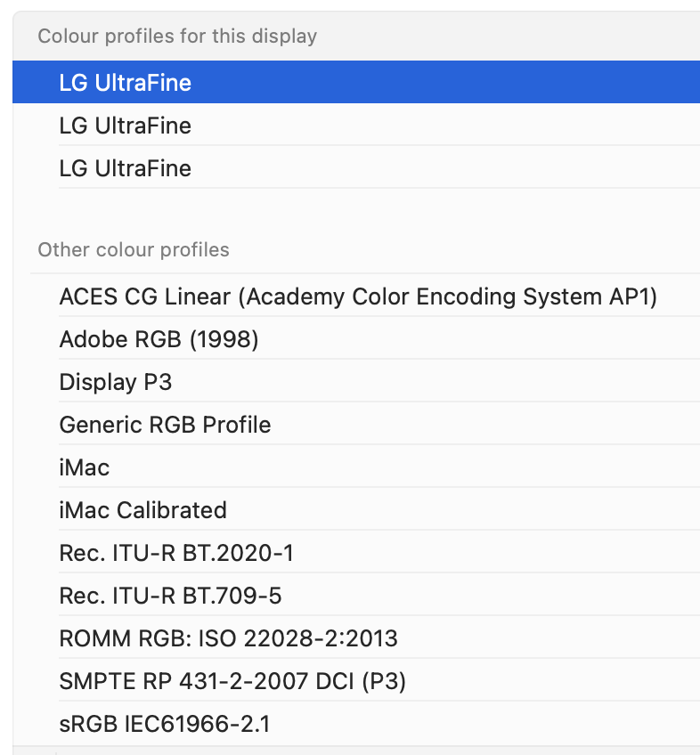Choose the second LG UltraFine profile
The height and width of the screenshot is (755, 700).
(126, 126)
